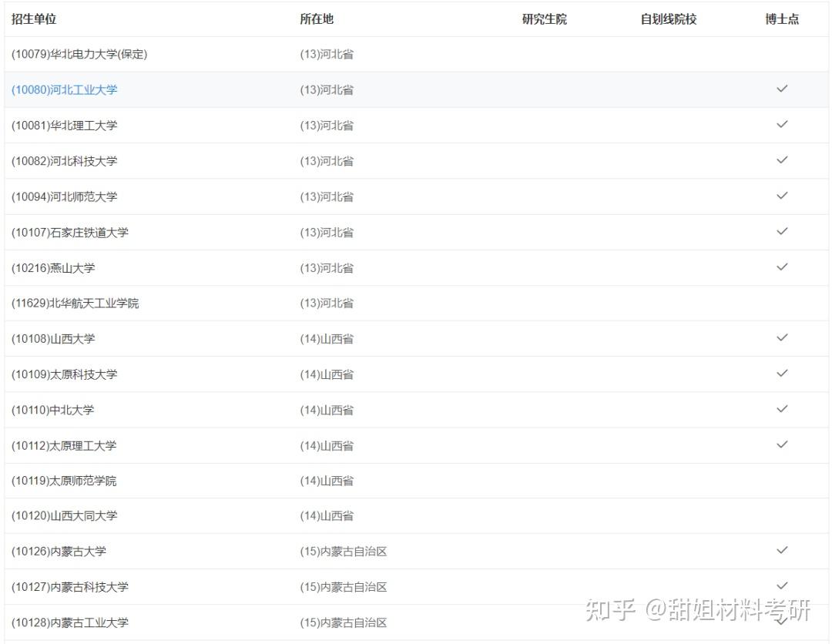Select (10128)内蒙古工业大学 entry
Screen dimensions: 832x644
point(70,622)
